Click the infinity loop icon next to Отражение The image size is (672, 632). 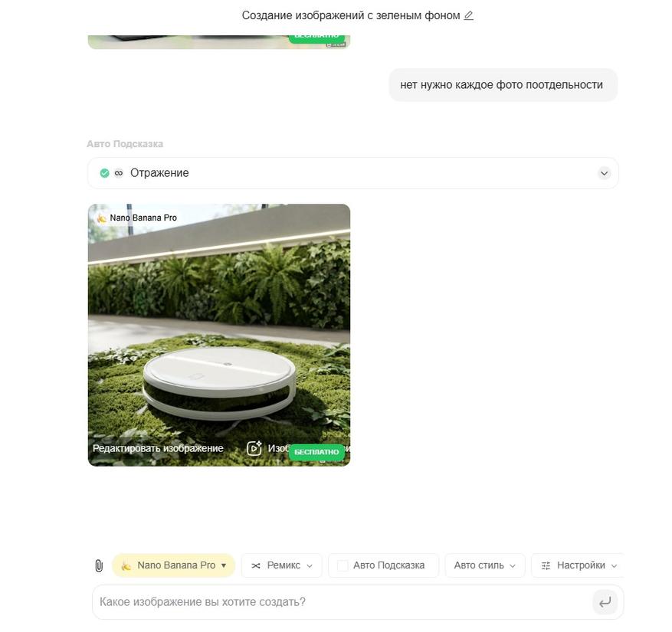(x=119, y=173)
